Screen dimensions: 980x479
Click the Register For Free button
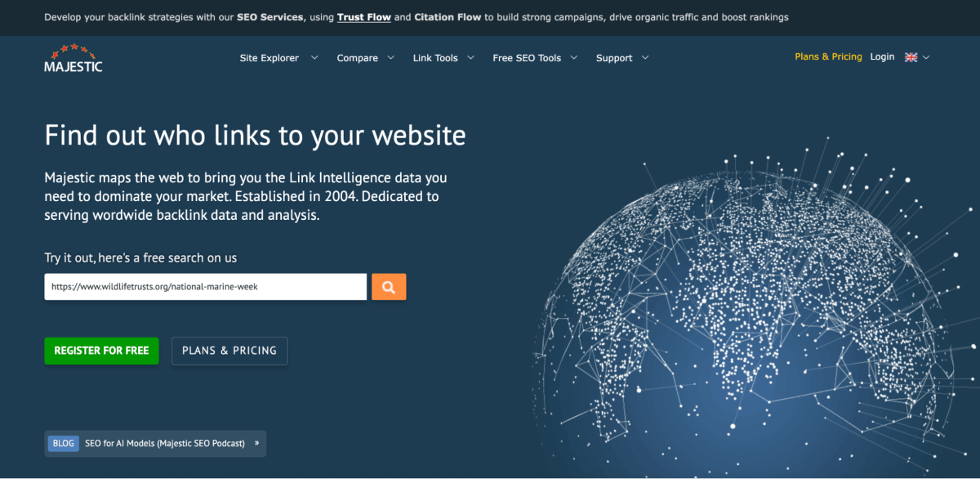[101, 351]
